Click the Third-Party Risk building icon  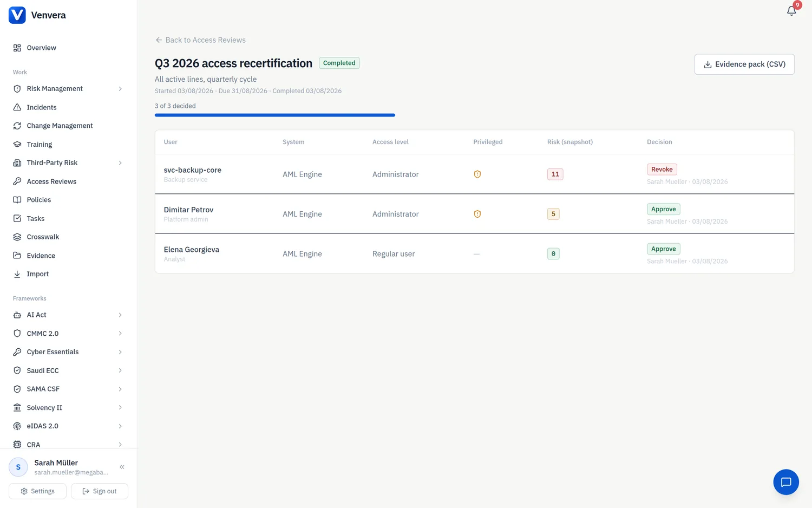17,163
